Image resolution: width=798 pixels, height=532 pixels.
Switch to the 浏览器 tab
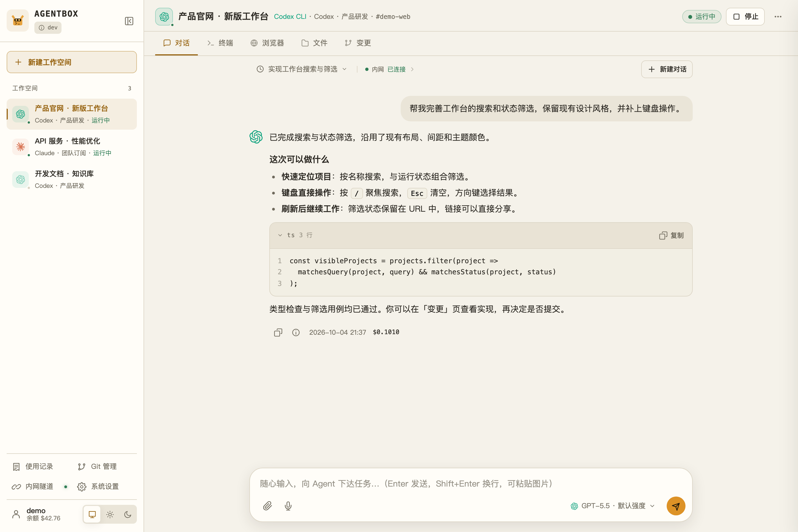[267, 43]
